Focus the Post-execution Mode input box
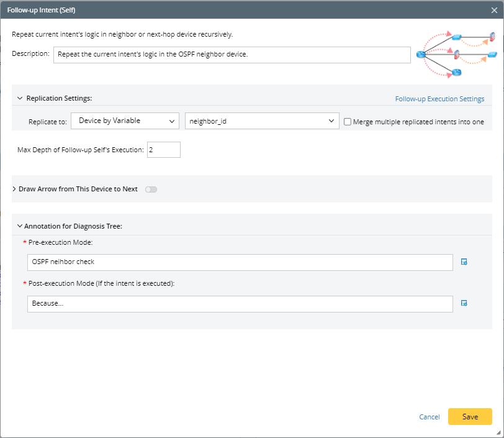 pos(240,303)
